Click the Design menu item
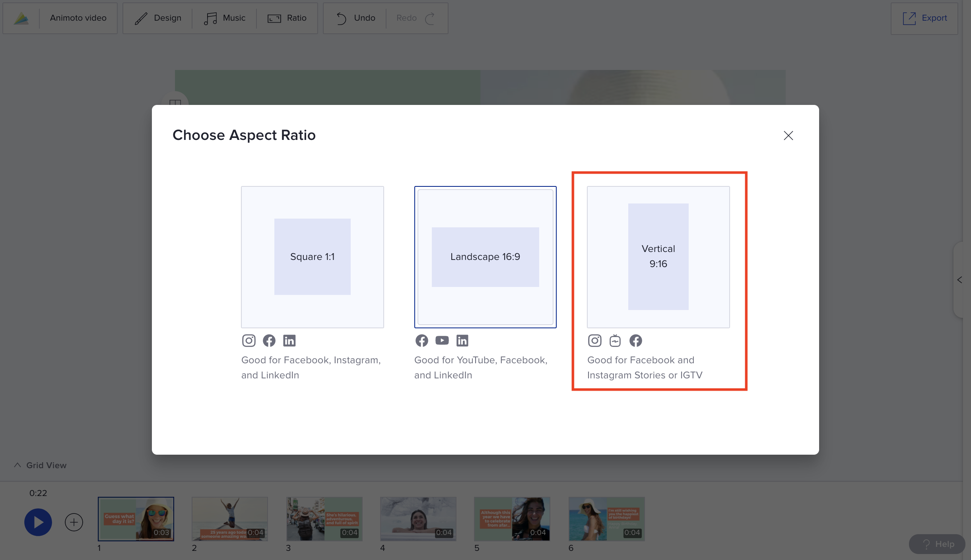 pos(158,18)
